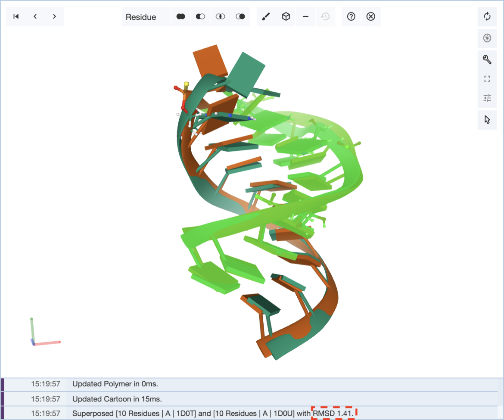
Task: Open the screenshot aperture icon
Action: click(487, 38)
